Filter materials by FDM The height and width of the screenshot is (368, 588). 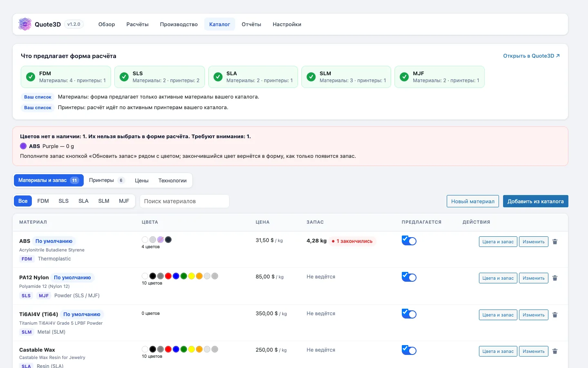[x=43, y=201]
